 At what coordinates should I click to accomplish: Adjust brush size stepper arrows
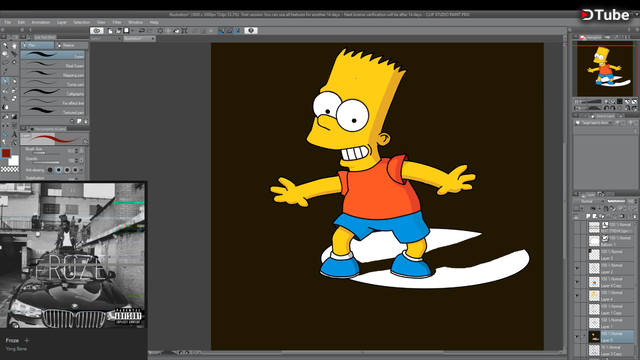(76, 151)
